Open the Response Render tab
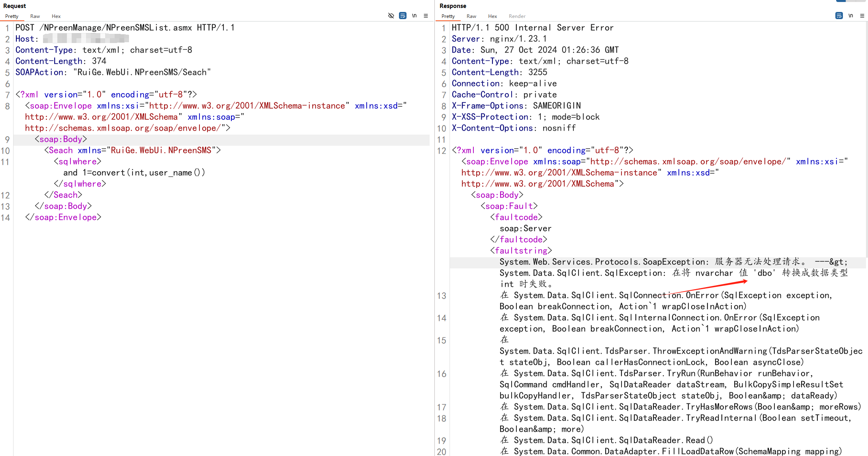 tap(517, 16)
